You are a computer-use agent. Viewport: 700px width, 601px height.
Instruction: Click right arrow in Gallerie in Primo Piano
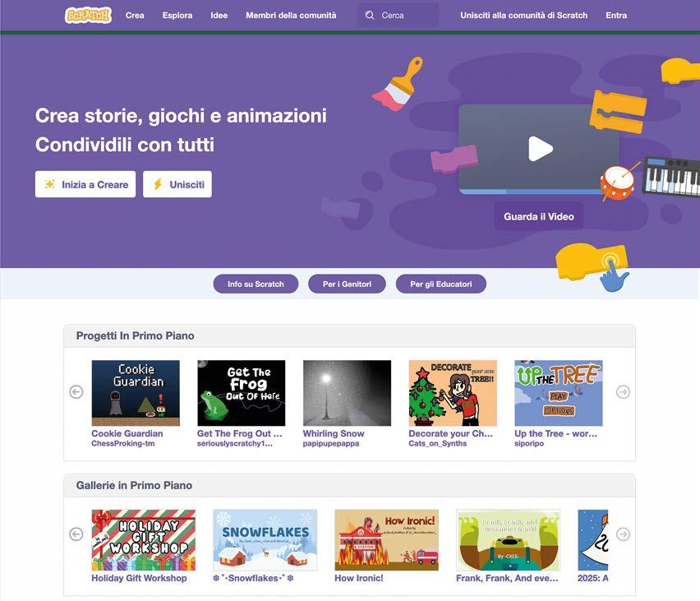624,534
